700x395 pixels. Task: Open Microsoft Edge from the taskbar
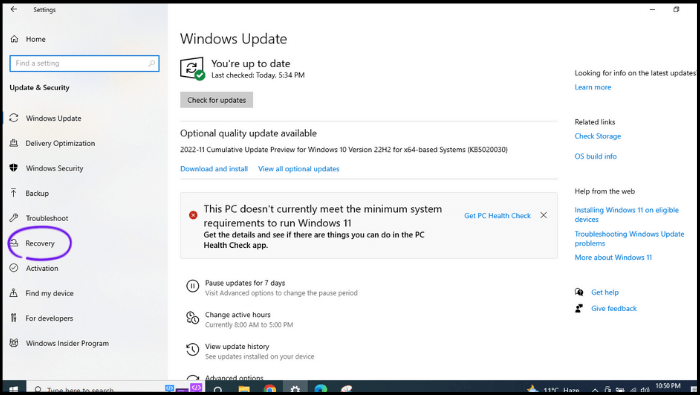click(321, 389)
